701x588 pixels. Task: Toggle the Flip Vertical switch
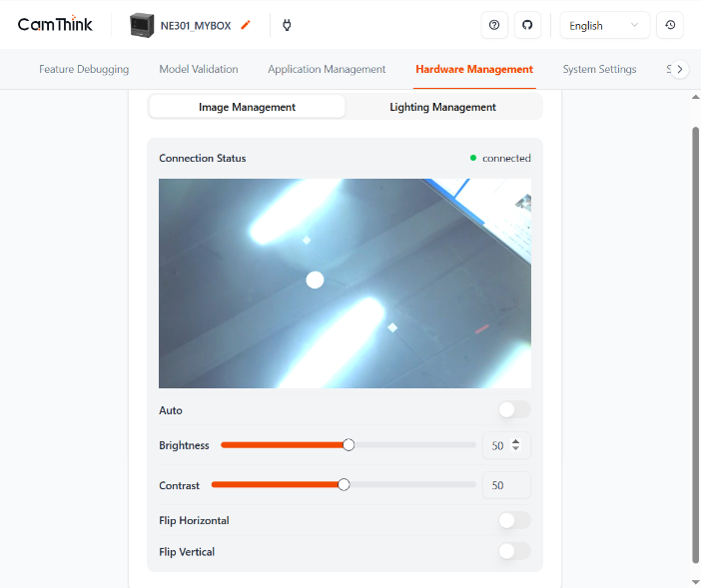(x=514, y=551)
